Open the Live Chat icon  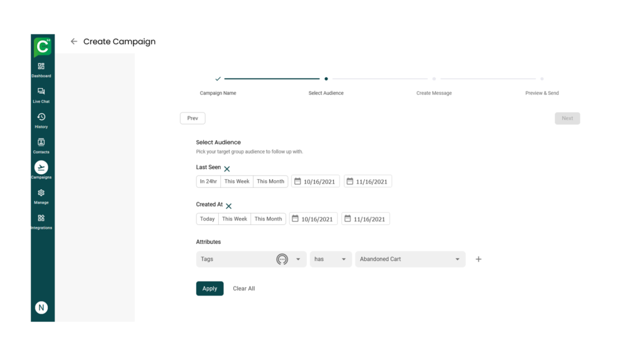[42, 92]
